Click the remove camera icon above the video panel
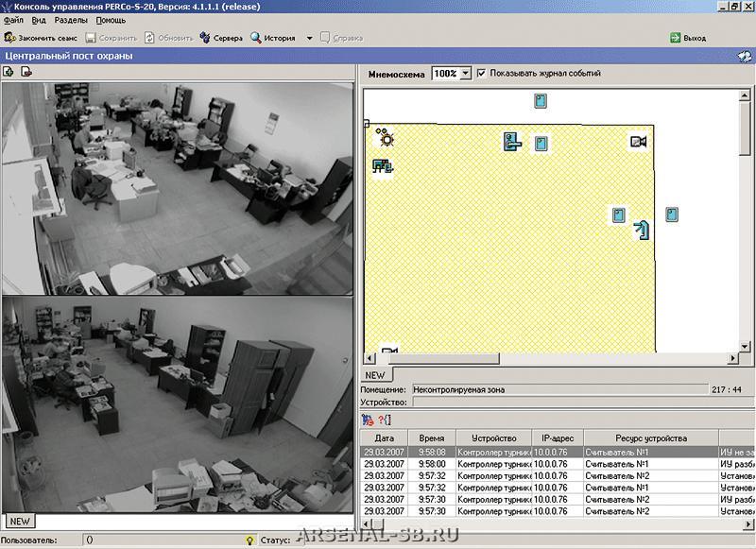756x549 pixels. pyautogui.click(x=26, y=72)
